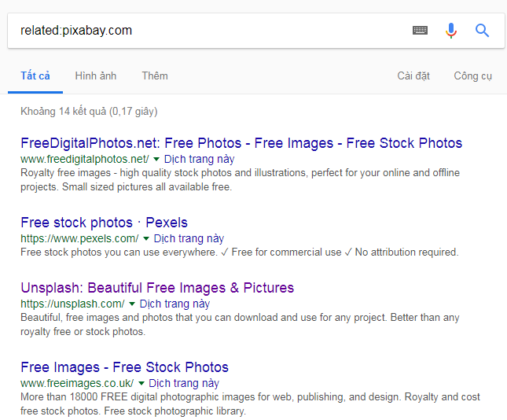Screen dimensions: 507x420
Task: Open Cài đặt settings menu
Action: 413,76
